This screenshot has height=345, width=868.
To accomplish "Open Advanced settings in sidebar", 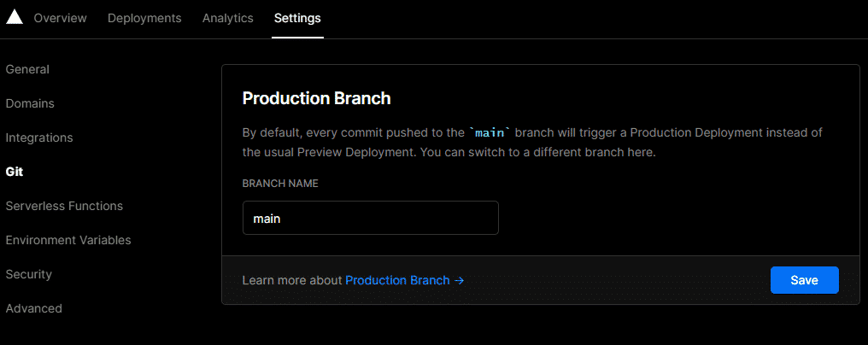I will point(34,308).
